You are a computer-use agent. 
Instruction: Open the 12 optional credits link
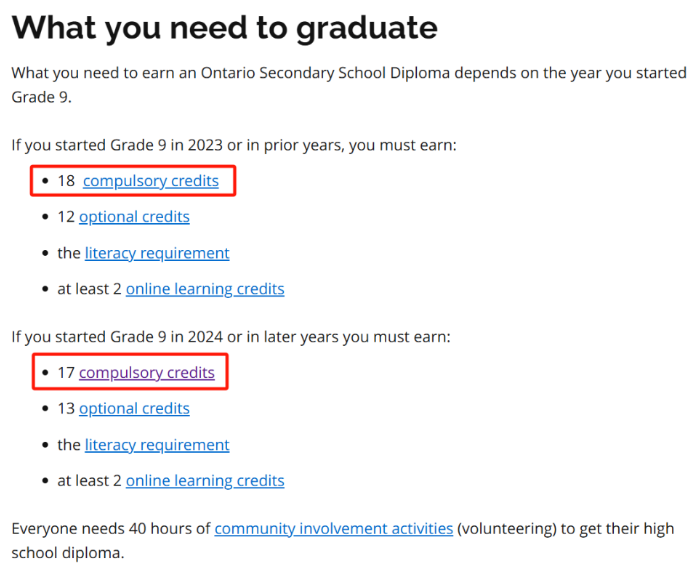click(134, 217)
